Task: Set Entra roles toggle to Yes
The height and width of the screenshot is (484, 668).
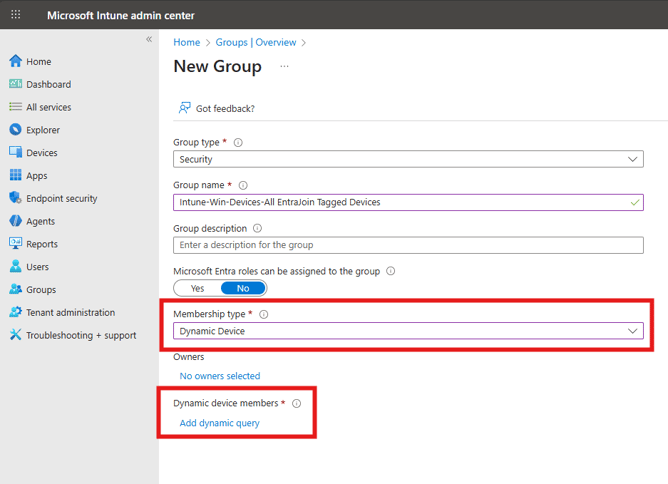Action: point(197,288)
